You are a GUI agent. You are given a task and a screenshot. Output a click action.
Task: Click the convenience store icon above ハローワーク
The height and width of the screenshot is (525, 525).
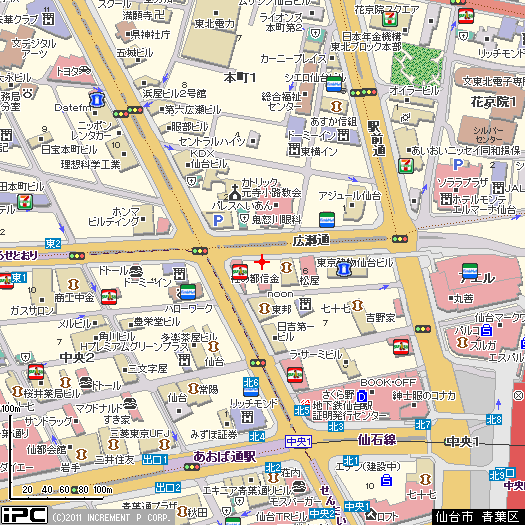click(x=188, y=292)
